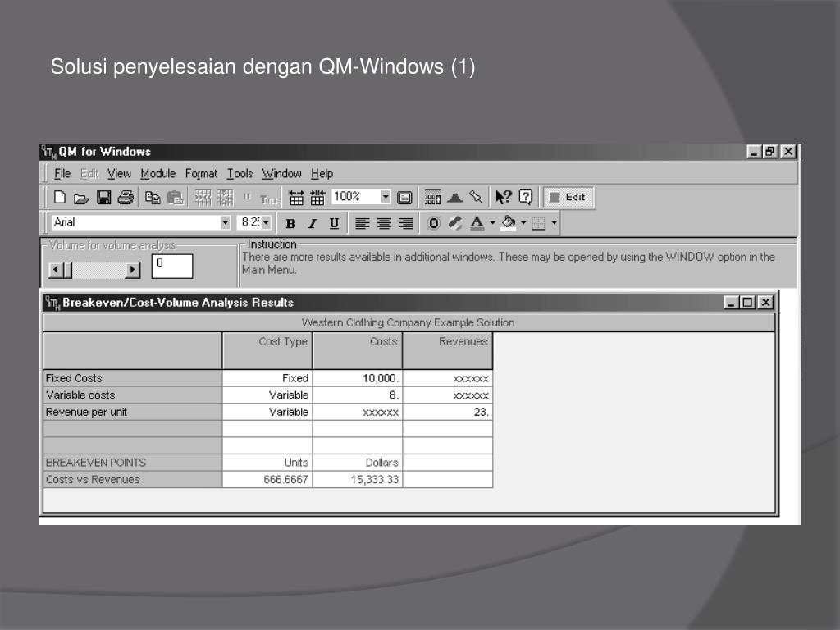Open the calculator toolbar icon
This screenshot has height=630, width=840.
432,199
